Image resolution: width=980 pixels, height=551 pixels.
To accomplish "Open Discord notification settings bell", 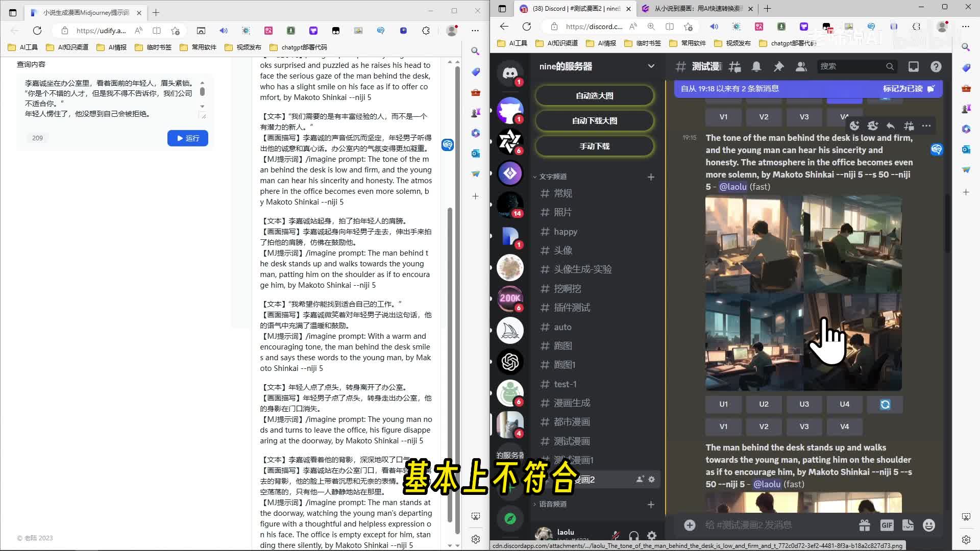I will click(x=756, y=66).
